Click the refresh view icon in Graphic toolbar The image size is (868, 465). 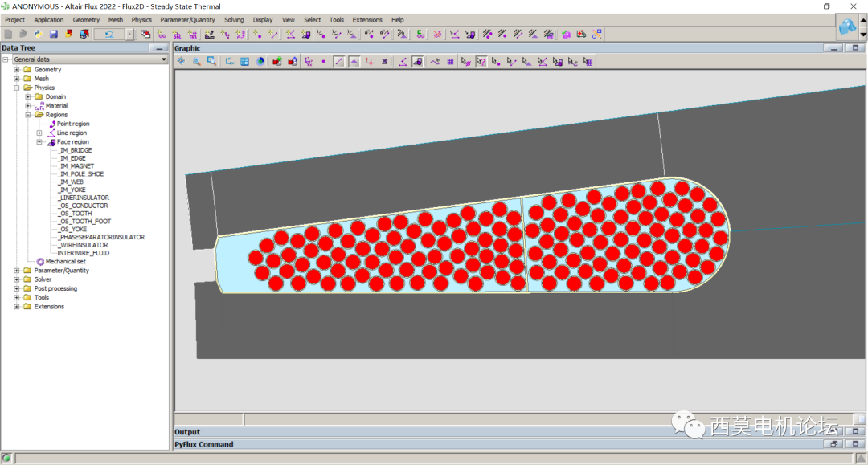181,61
